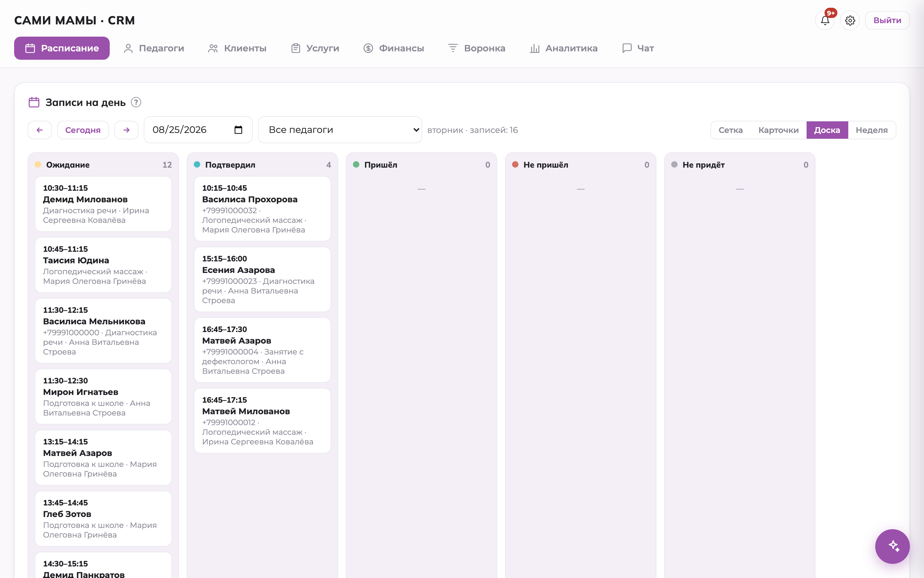Click the red Не пришёл status dot
This screenshot has width=924, height=578.
pos(516,165)
